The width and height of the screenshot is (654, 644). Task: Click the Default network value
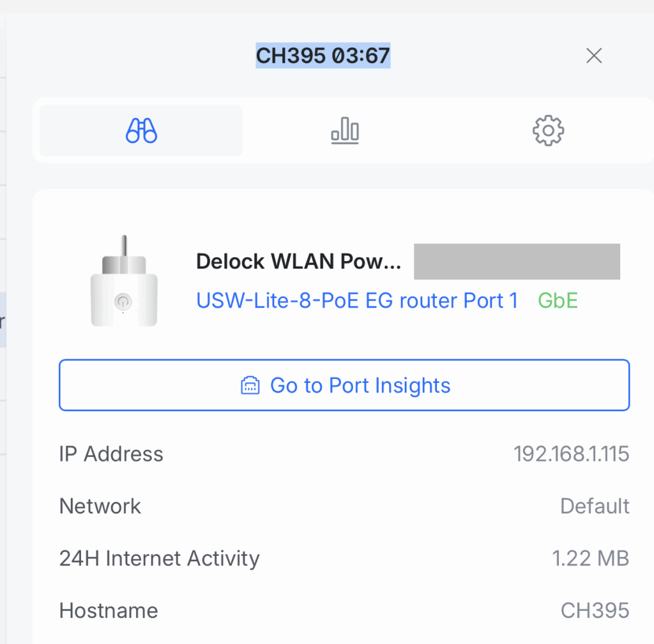[x=594, y=506]
